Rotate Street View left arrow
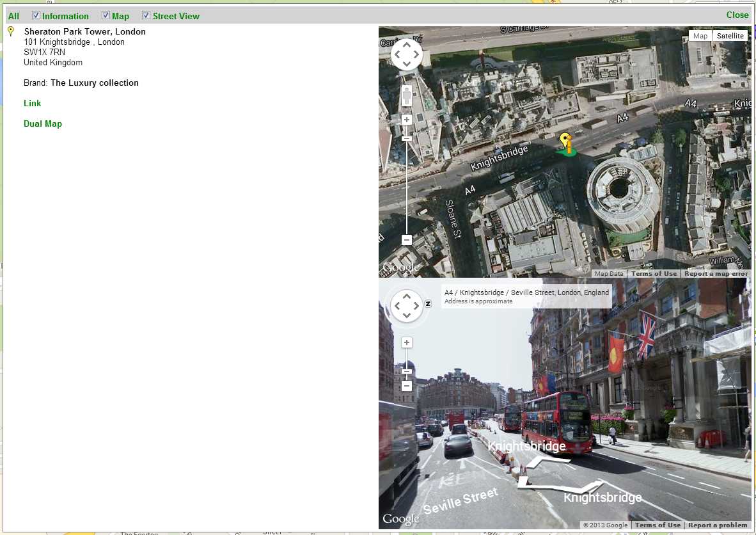Screen dimensions: 756x535 (x=397, y=306)
